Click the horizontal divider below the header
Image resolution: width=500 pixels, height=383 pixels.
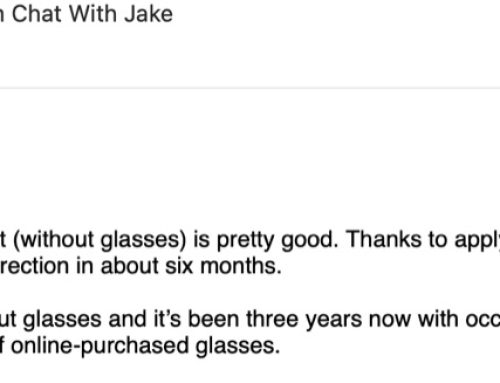250,88
